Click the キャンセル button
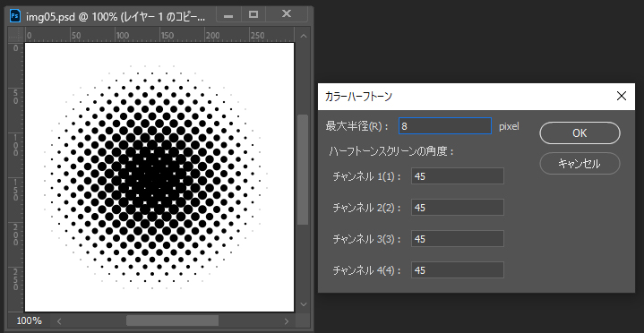The image size is (644, 333). tap(580, 164)
